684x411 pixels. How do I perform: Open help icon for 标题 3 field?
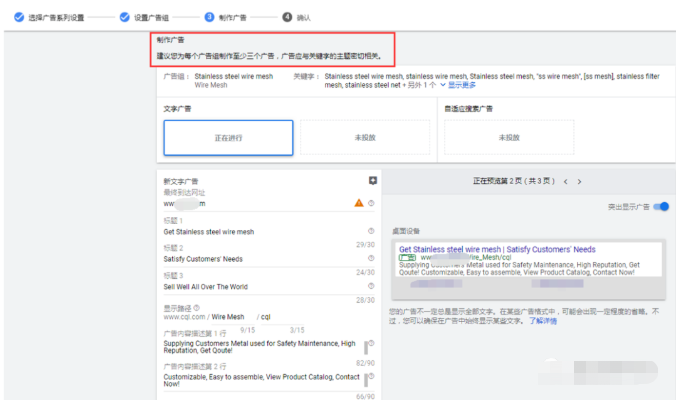coord(371,286)
